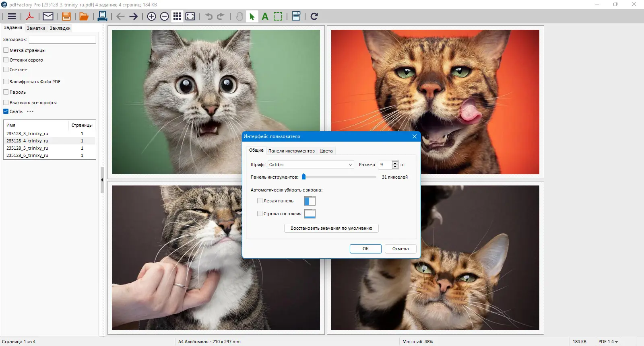The width and height of the screenshot is (644, 346).
Task: Toggle the thumbnail grid view icon
Action: pyautogui.click(x=177, y=16)
